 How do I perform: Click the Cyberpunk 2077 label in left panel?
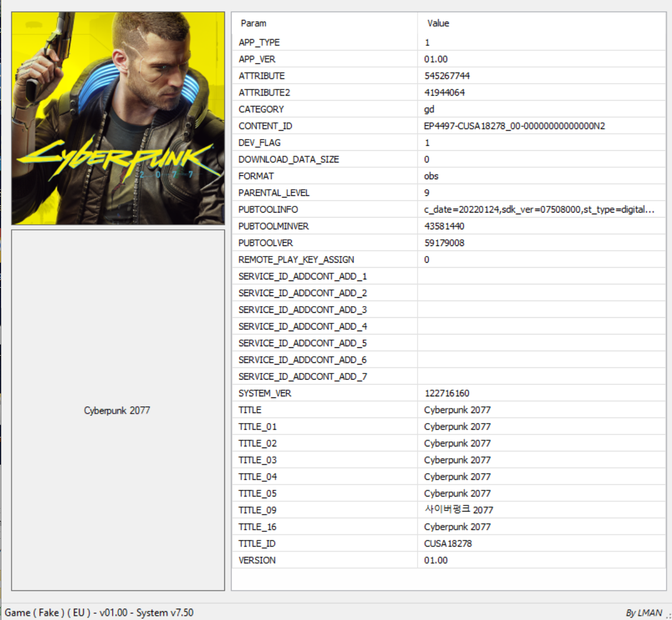(117, 410)
